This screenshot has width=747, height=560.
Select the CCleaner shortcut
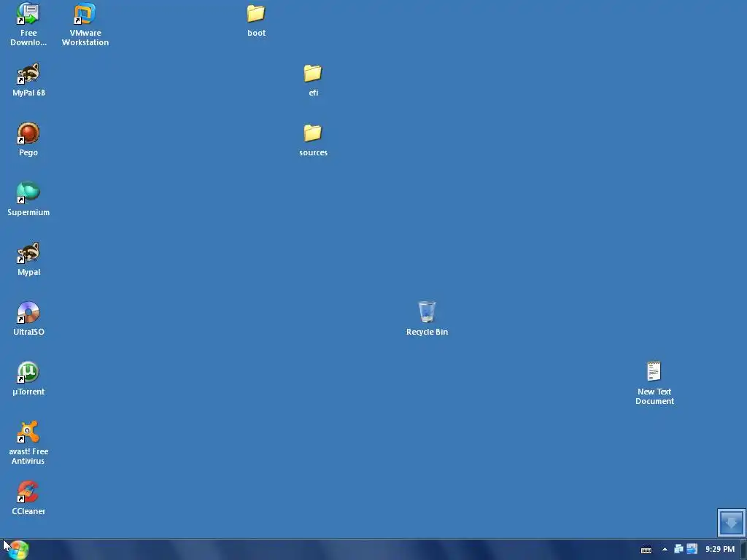(x=28, y=498)
